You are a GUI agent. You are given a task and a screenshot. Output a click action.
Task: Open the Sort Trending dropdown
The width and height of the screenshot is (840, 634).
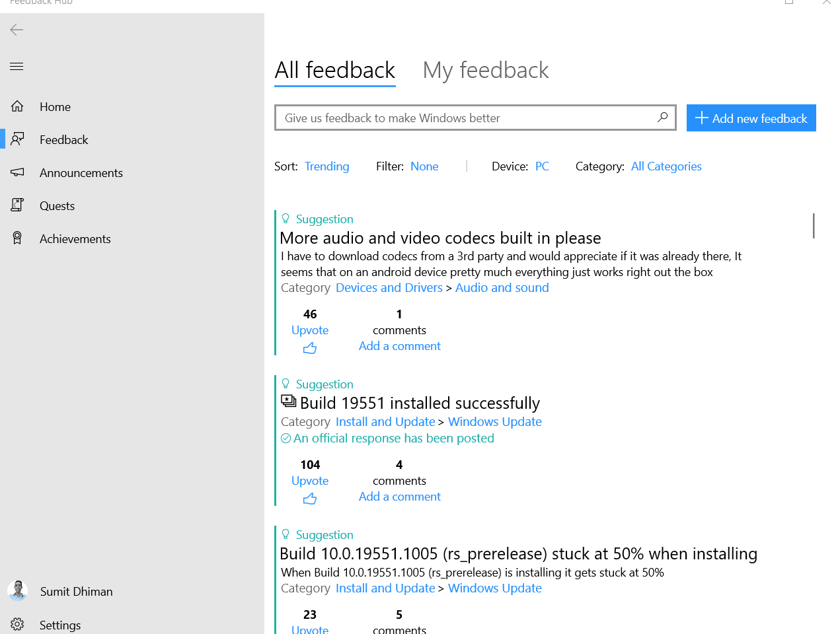point(326,166)
